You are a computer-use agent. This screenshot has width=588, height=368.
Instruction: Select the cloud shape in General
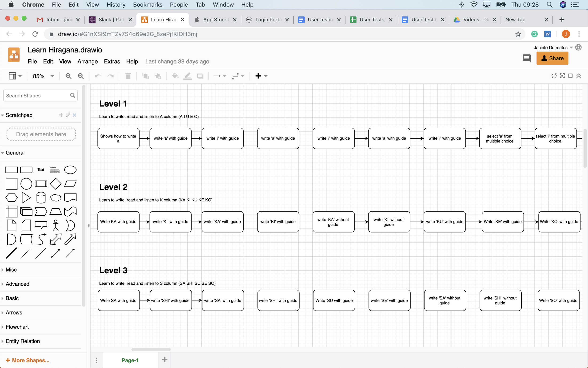(x=56, y=198)
